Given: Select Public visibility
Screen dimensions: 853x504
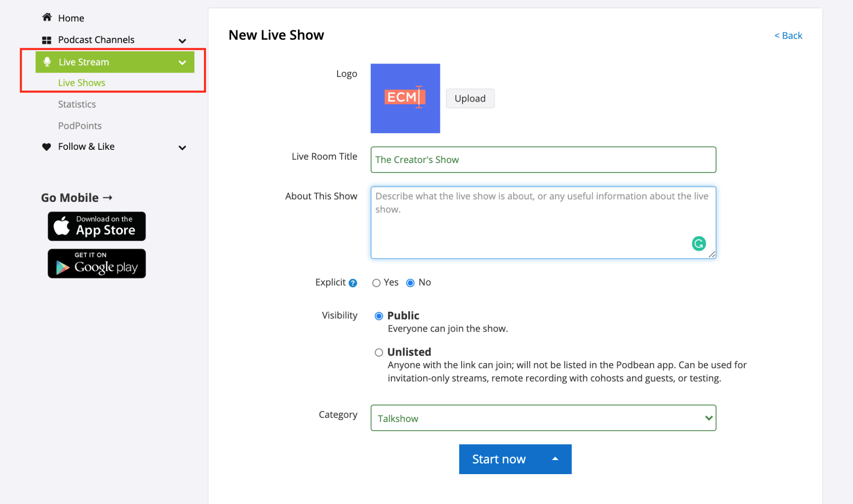Looking at the screenshot, I should [x=378, y=316].
